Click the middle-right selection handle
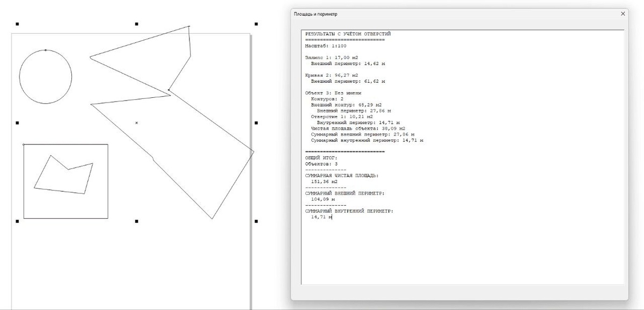 [x=256, y=122]
